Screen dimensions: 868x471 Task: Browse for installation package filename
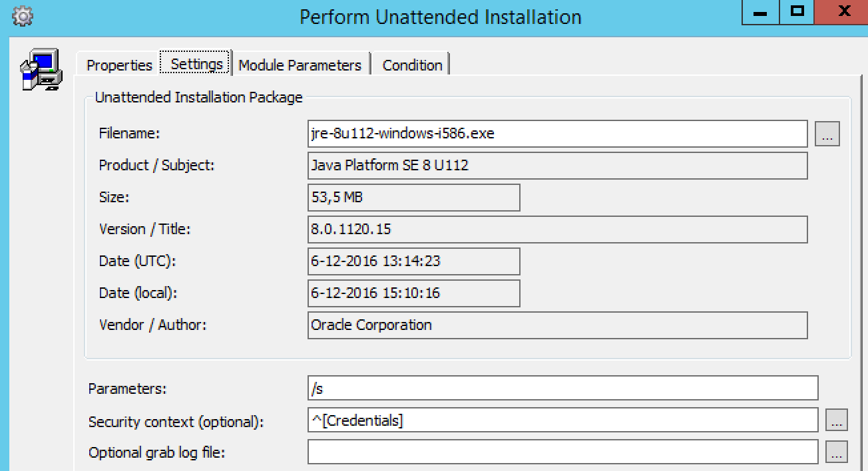tap(827, 134)
